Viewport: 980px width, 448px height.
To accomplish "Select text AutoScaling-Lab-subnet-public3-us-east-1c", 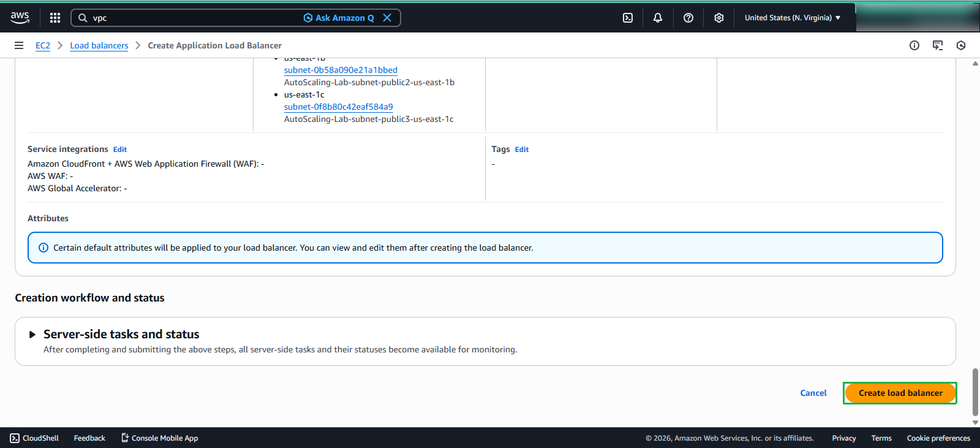I will tap(369, 119).
